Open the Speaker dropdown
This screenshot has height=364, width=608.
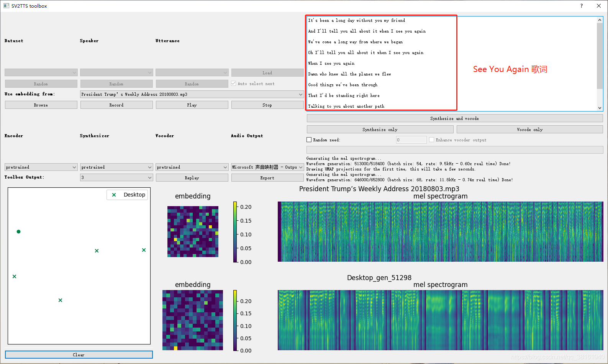tap(116, 72)
